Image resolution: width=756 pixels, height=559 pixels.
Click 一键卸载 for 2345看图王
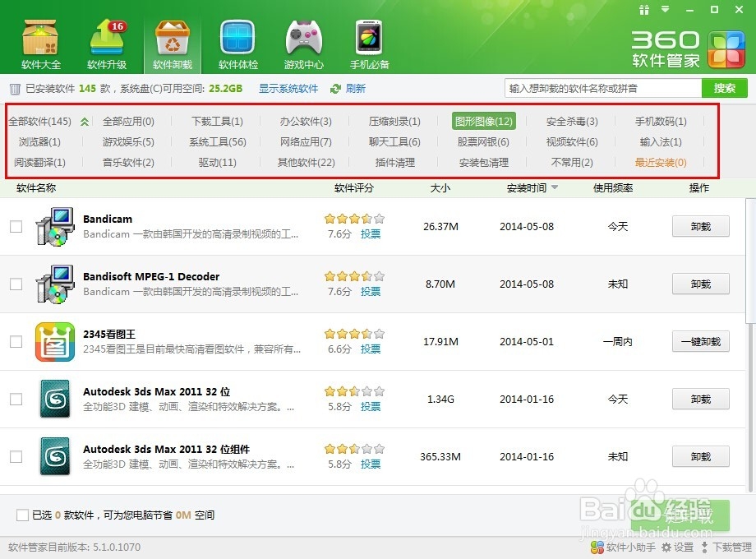click(x=701, y=341)
